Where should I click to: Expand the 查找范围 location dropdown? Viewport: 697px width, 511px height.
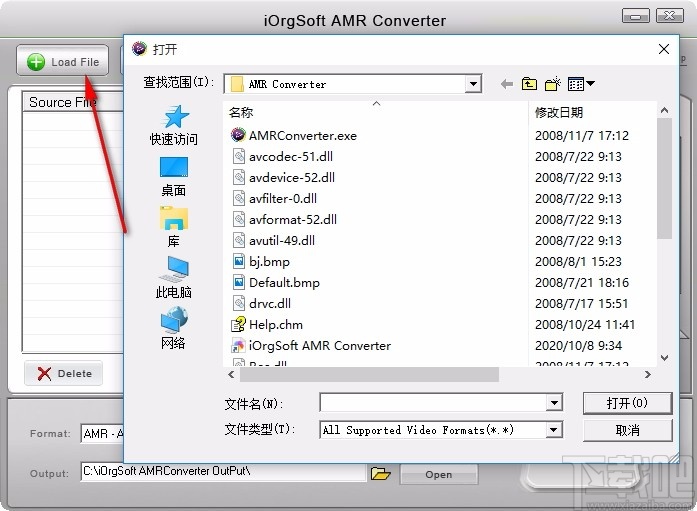pyautogui.click(x=473, y=84)
